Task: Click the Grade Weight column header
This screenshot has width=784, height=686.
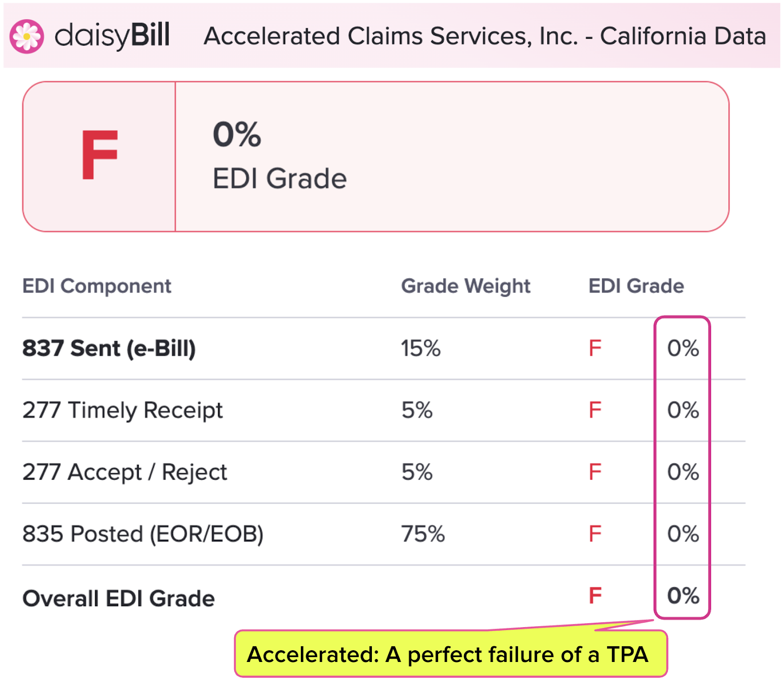Action: point(465,286)
